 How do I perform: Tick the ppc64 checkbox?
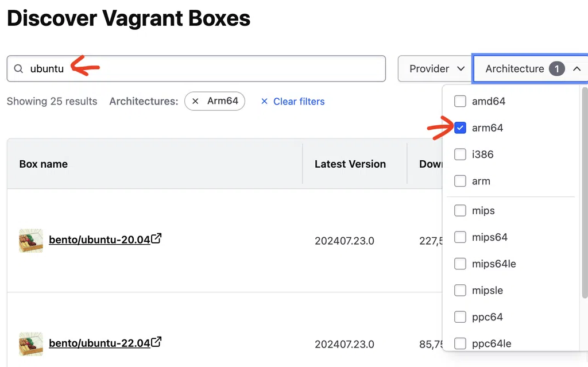(x=460, y=316)
